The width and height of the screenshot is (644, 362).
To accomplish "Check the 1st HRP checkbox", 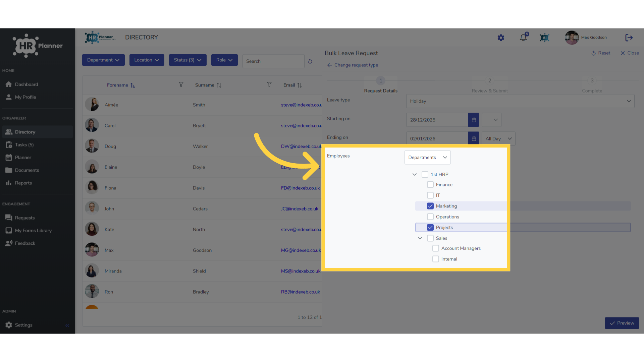I will coord(425,174).
